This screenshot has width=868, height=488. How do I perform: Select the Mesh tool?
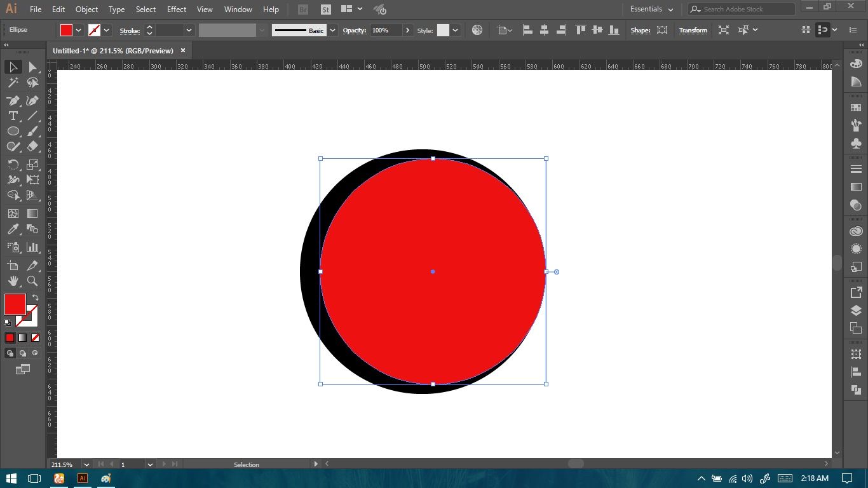(x=13, y=213)
